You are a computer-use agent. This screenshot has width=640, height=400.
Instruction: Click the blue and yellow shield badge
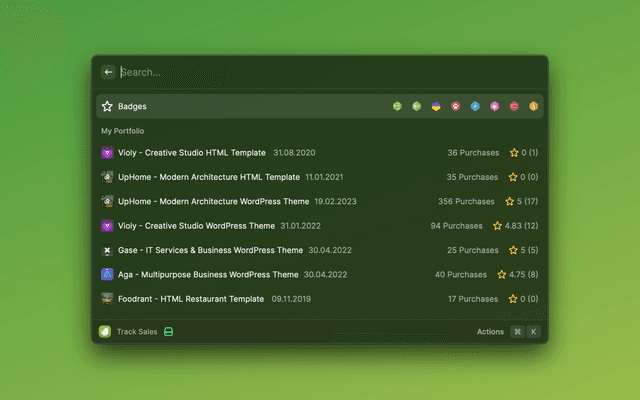click(x=436, y=106)
